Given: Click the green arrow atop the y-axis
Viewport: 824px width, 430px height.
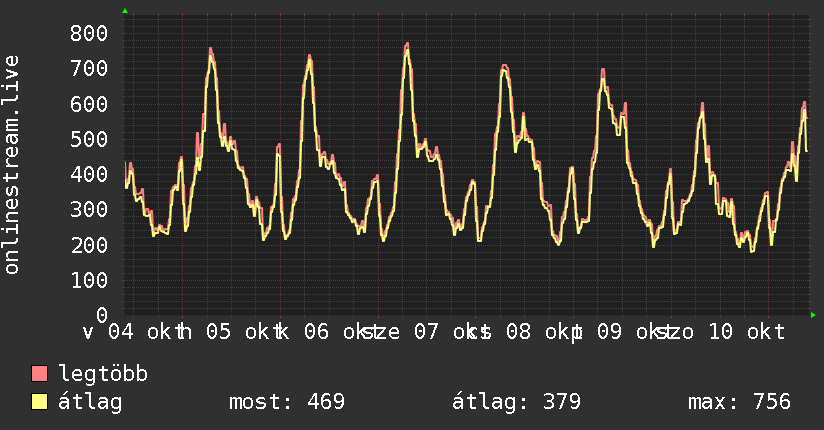Looking at the screenshot, I should [125, 11].
